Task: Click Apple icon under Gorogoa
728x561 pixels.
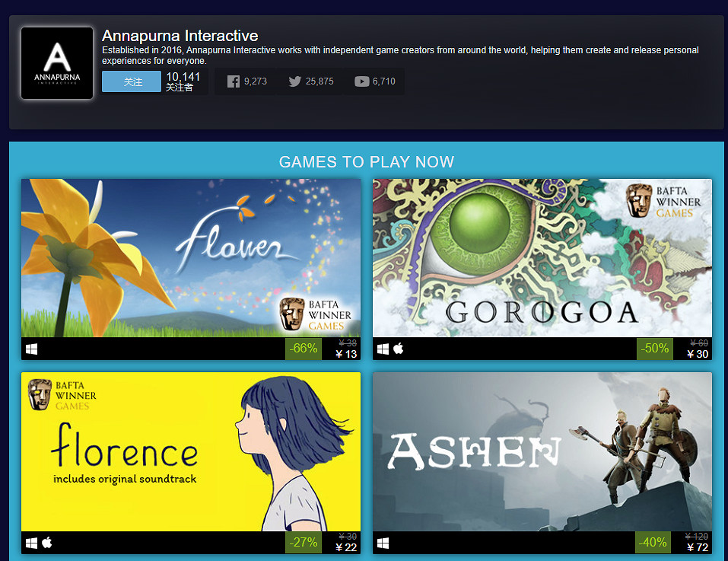Action: (399, 349)
